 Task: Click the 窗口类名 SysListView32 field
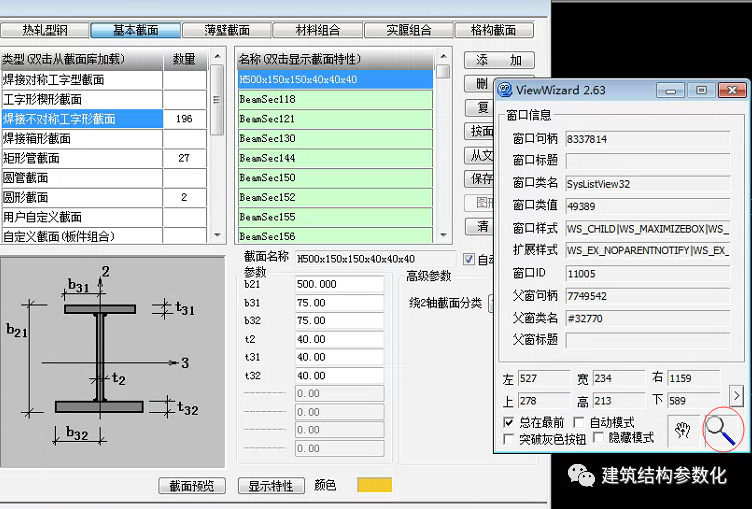[x=647, y=184]
